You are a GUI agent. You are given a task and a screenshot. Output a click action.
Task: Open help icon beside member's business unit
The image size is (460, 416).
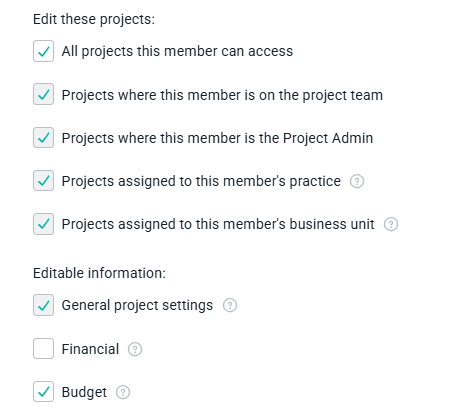[x=391, y=224]
